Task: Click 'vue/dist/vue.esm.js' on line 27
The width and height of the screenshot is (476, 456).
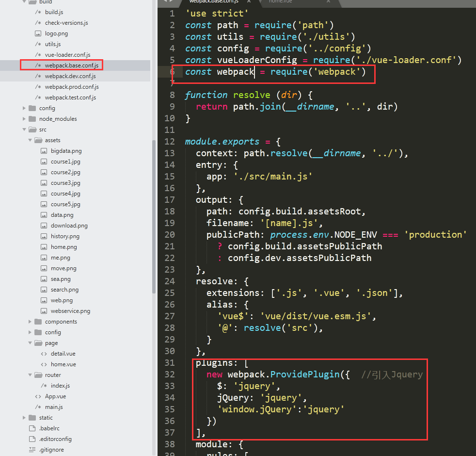Action: [x=316, y=316]
